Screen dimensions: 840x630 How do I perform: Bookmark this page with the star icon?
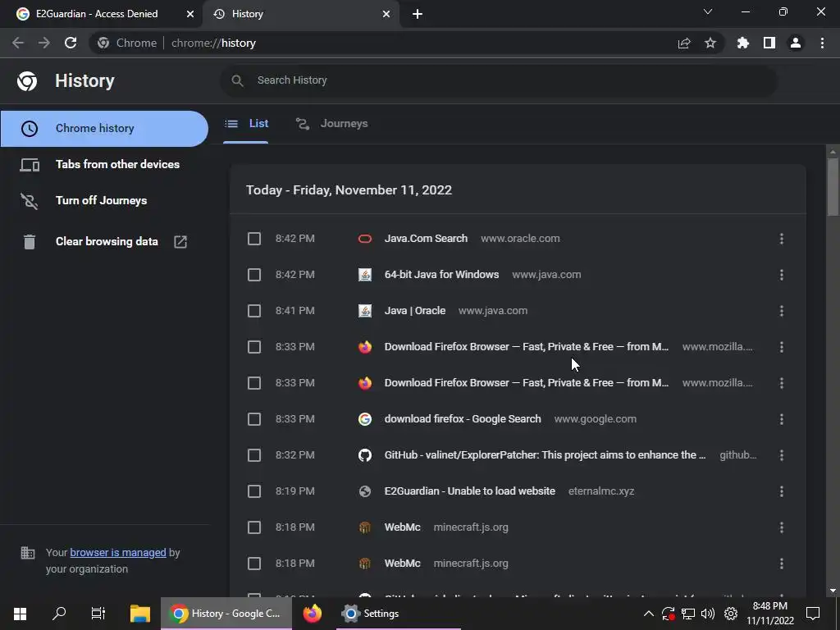click(x=710, y=43)
